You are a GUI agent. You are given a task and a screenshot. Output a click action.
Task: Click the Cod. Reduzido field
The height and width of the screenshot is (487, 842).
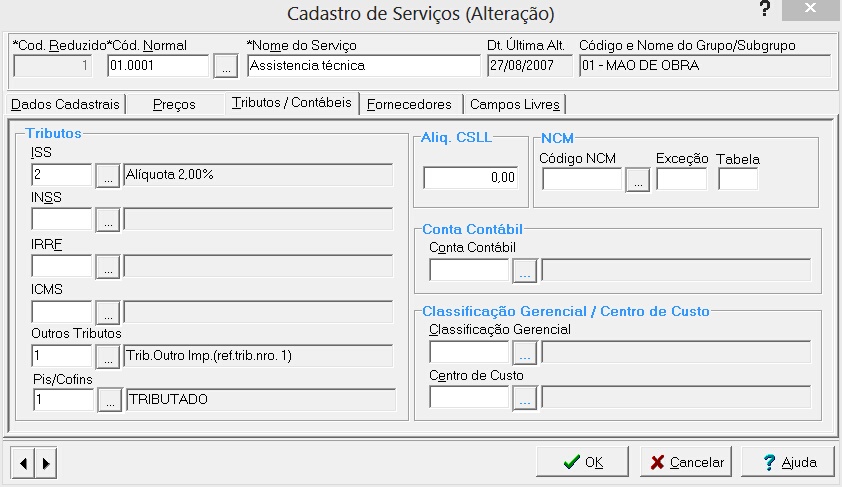click(x=53, y=66)
